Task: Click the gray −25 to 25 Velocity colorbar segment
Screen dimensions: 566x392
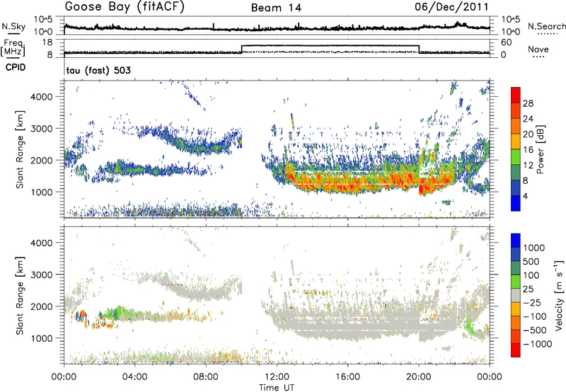Action: (x=516, y=295)
